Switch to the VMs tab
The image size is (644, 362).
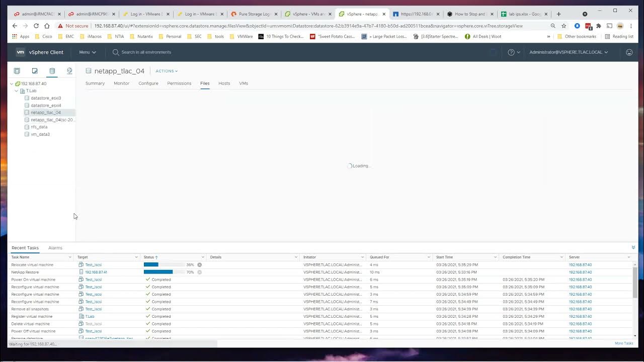tap(244, 83)
